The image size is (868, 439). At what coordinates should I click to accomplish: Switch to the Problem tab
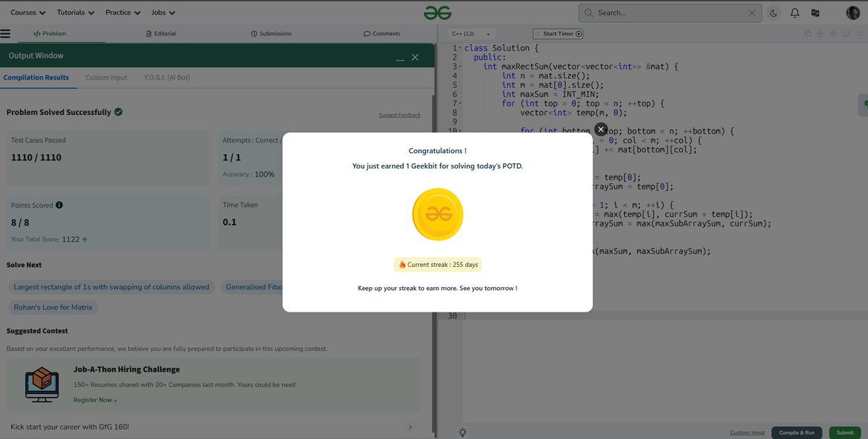coord(50,33)
